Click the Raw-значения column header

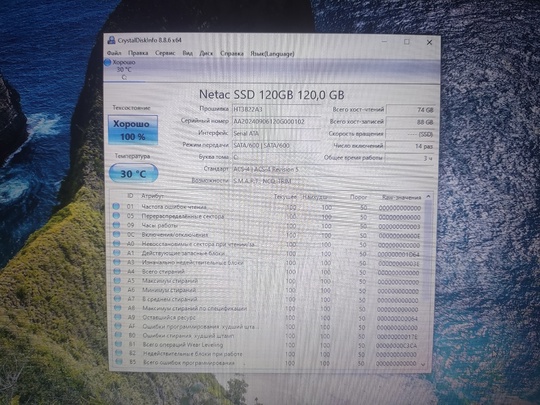click(402, 197)
